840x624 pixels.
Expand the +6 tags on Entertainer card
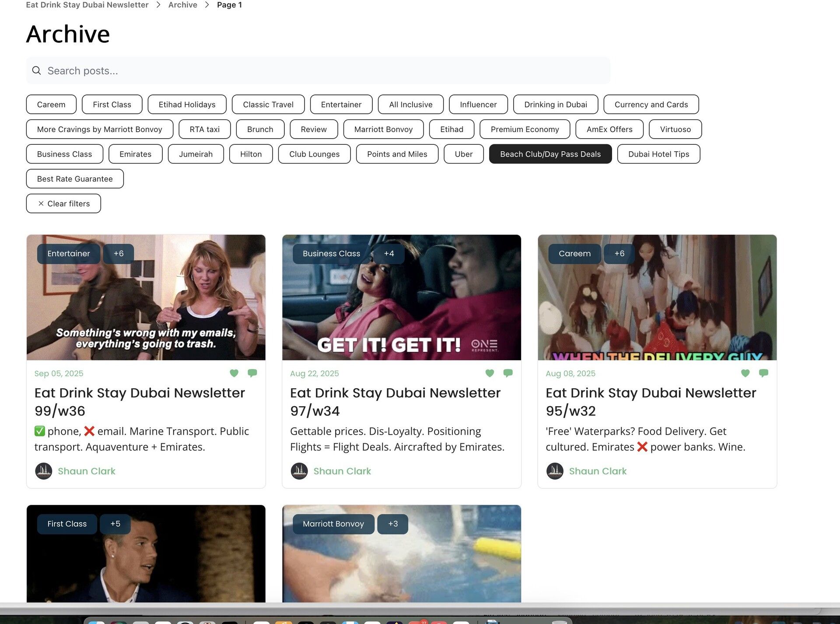[x=118, y=254]
